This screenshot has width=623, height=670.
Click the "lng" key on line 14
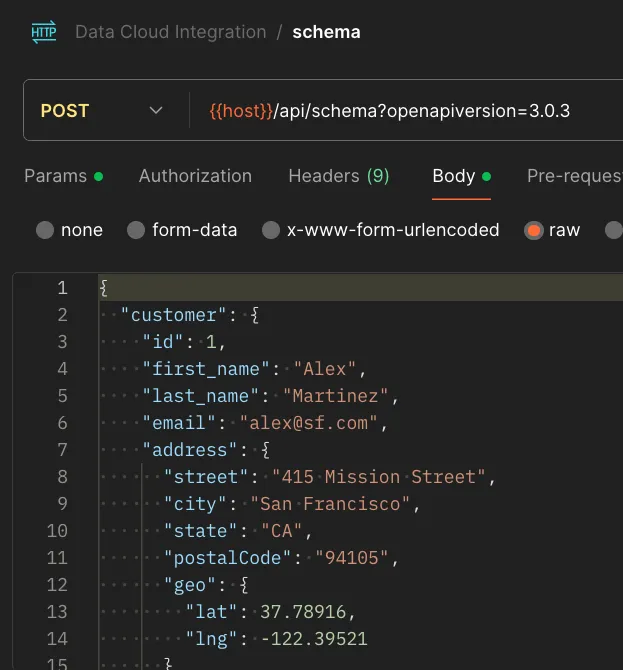tap(211, 639)
